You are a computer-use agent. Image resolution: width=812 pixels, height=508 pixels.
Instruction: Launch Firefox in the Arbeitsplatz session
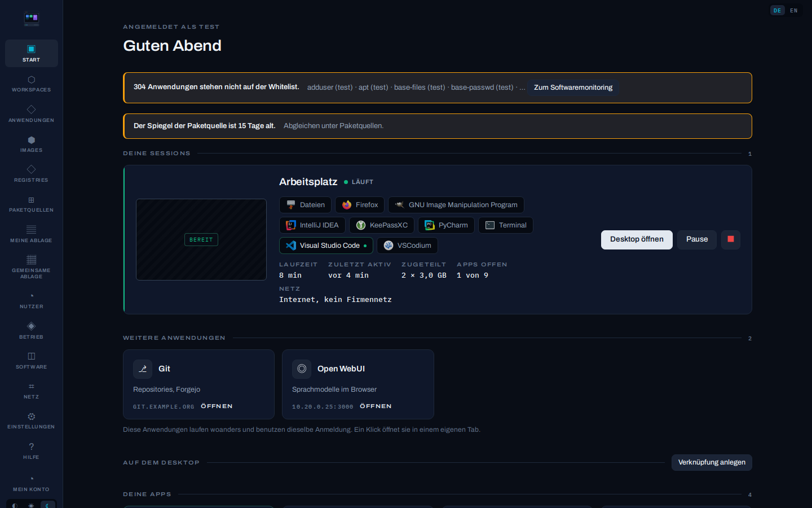tap(360, 205)
